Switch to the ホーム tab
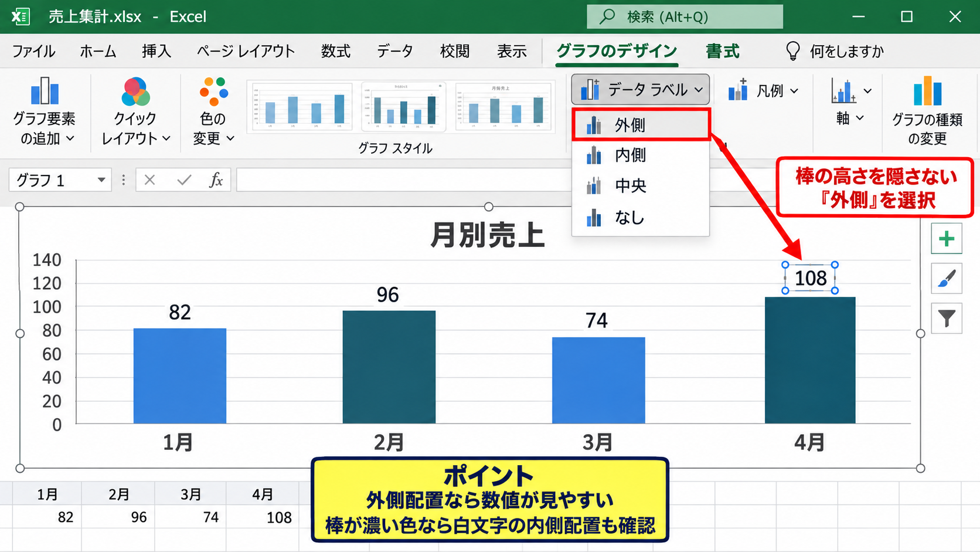980x552 pixels. (98, 51)
